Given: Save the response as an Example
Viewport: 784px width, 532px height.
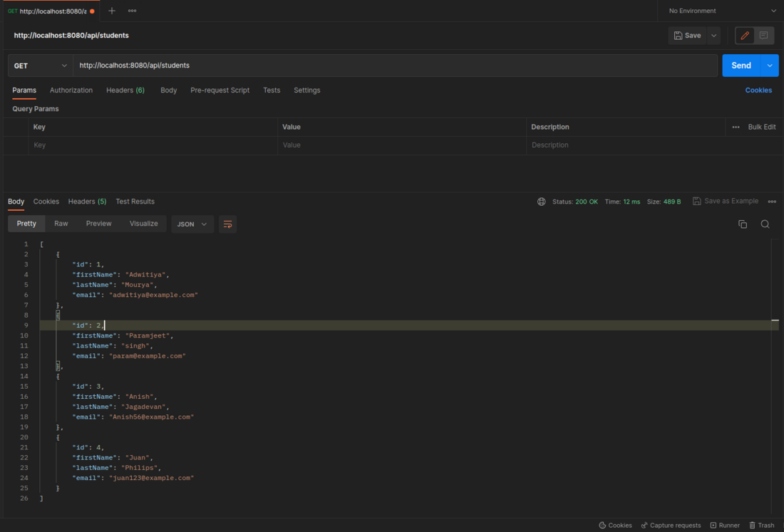Looking at the screenshot, I should 725,202.
